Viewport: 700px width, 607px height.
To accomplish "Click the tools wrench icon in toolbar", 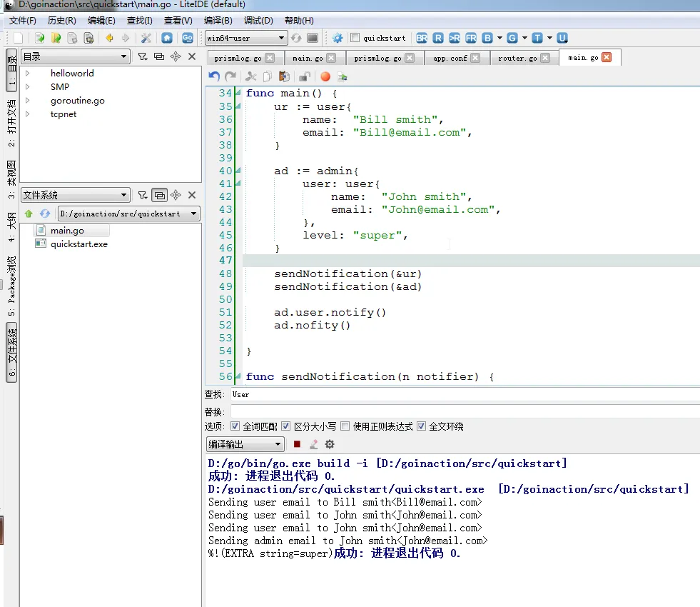I will 146,38.
